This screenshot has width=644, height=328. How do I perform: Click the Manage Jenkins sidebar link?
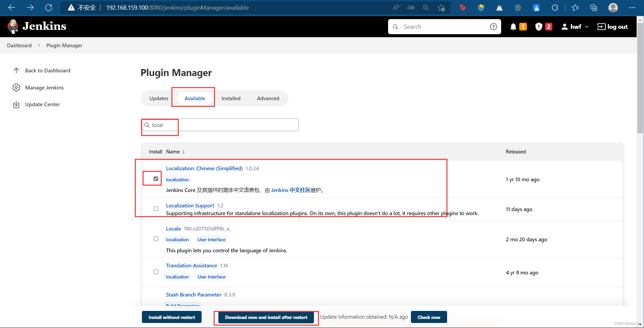(44, 87)
